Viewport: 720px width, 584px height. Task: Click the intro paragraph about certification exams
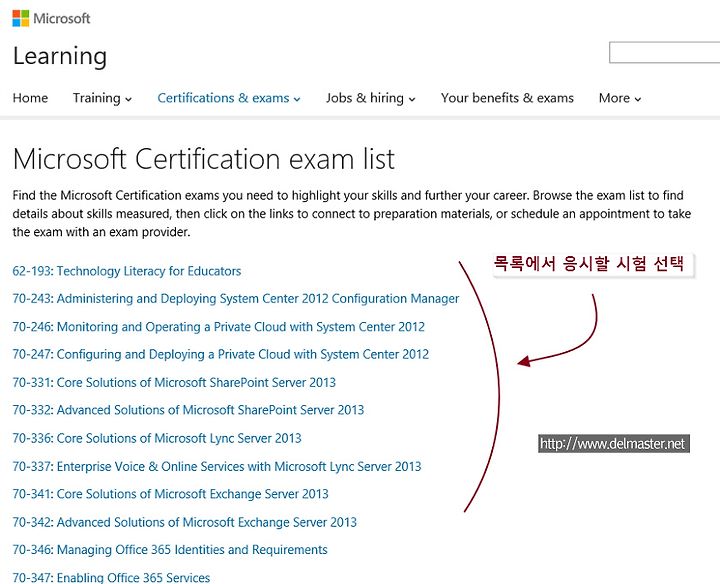point(352,213)
